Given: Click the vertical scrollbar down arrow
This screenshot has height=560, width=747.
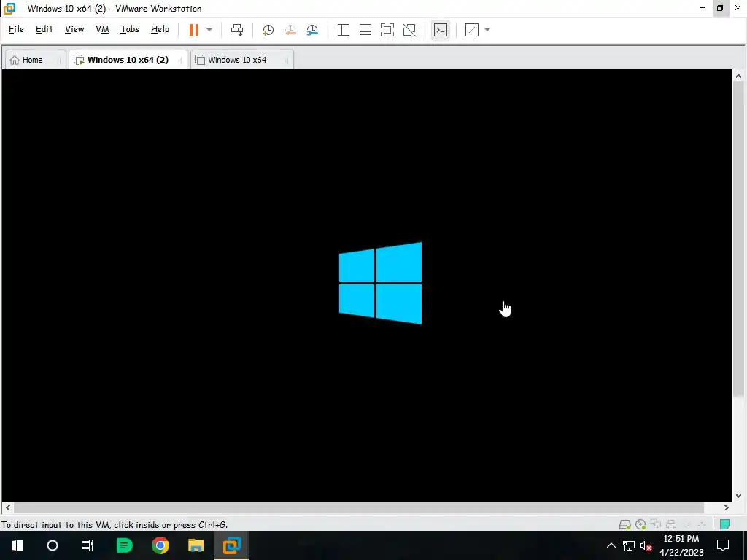Looking at the screenshot, I should pos(738,495).
